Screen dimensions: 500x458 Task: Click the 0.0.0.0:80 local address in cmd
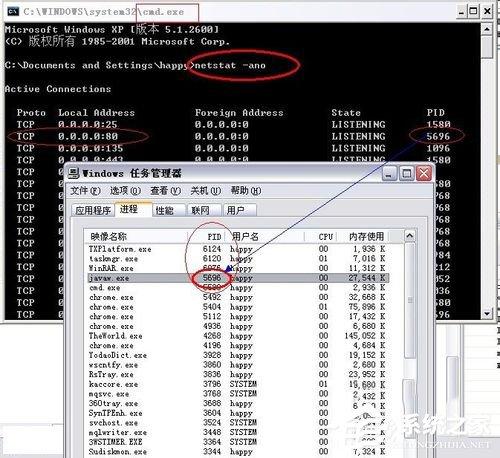click(88, 136)
